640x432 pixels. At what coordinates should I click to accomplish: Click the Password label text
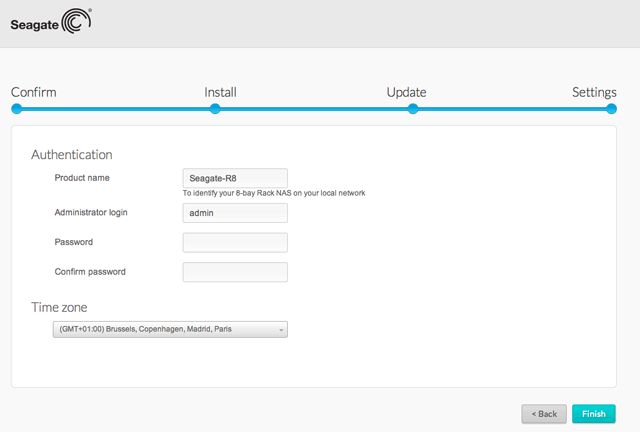point(74,242)
